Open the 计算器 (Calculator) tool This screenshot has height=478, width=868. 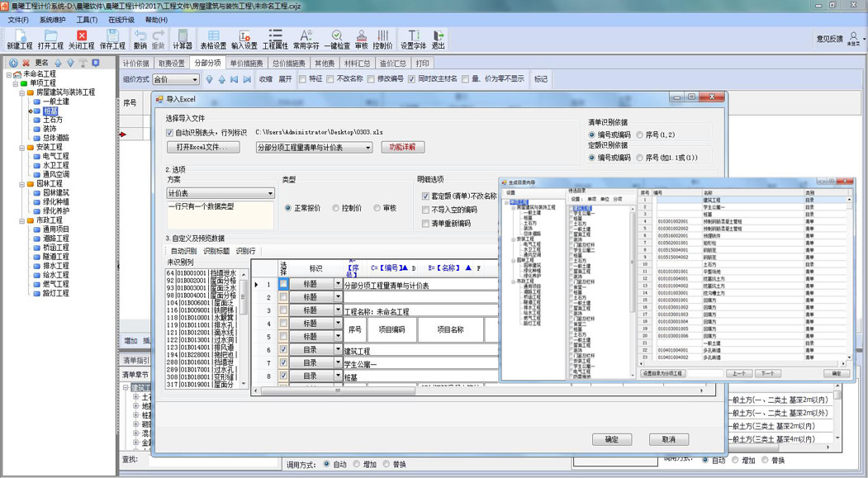(x=182, y=38)
